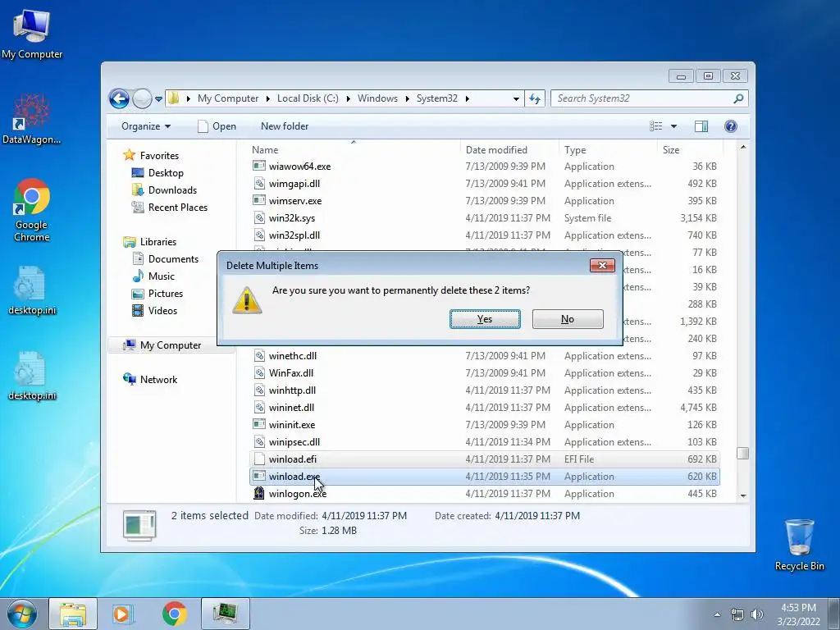Screen dimensions: 840x630
Task: Open My Computer desktop icon
Action: (x=32, y=34)
